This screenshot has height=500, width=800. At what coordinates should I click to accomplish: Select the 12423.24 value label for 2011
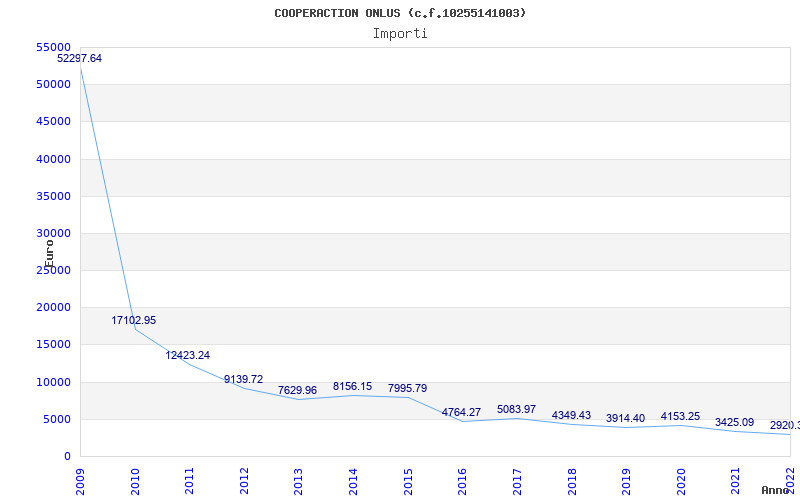tap(187, 356)
